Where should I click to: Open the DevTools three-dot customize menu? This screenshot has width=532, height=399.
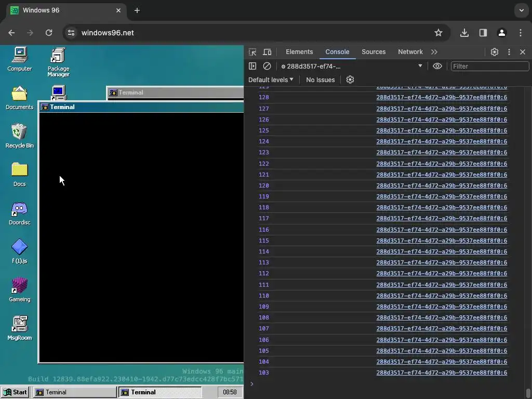(509, 52)
